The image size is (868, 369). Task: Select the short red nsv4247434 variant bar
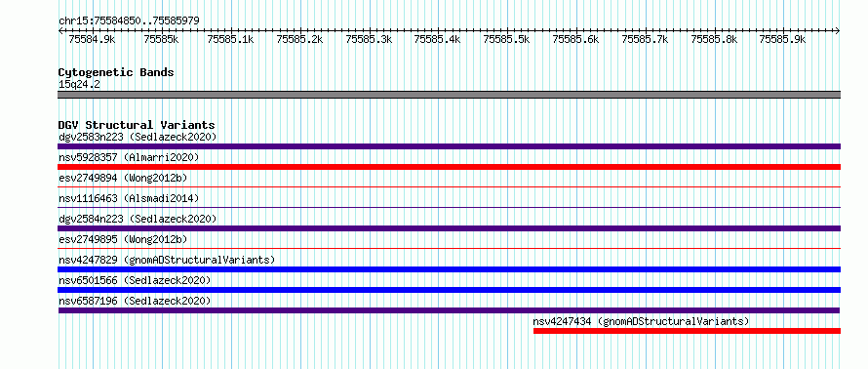pyautogui.click(x=687, y=331)
